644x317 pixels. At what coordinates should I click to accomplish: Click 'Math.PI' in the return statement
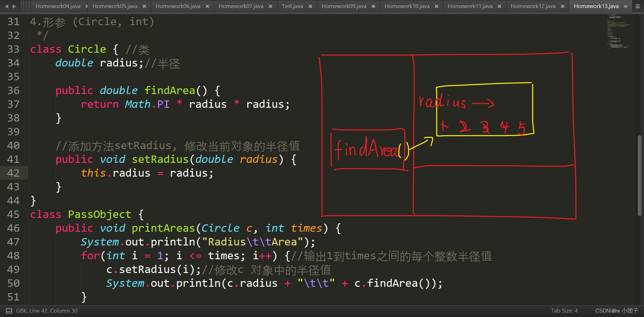(x=147, y=104)
